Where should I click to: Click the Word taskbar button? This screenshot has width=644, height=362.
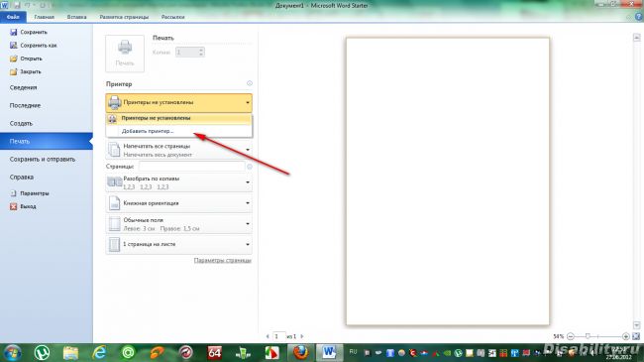329,352
